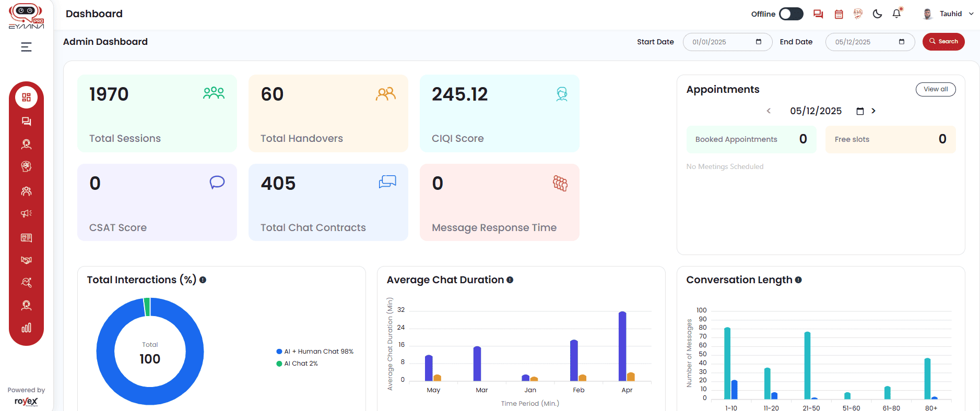The width and height of the screenshot is (980, 411).
Task: Click the teal 80+ bar in Conversation Length
Action: [x=928, y=379]
